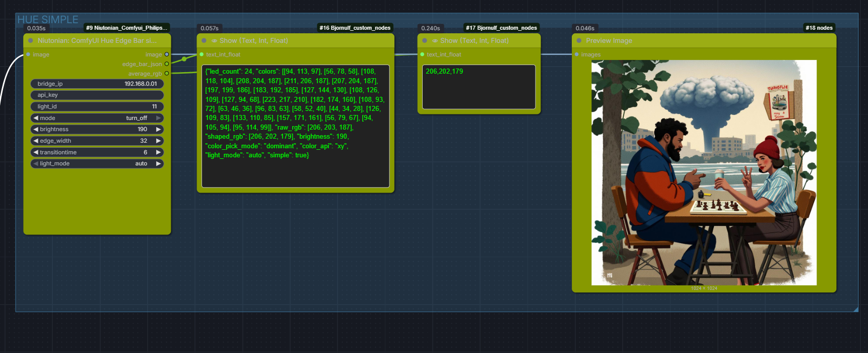The width and height of the screenshot is (868, 353).
Task: Click the images input port on Preview Image
Action: [x=576, y=54]
